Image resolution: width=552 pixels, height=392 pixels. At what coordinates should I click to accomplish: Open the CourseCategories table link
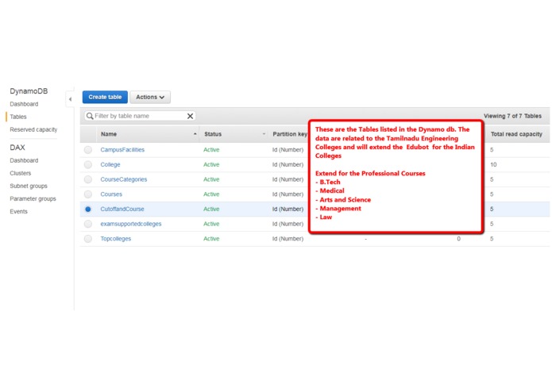[x=124, y=179]
